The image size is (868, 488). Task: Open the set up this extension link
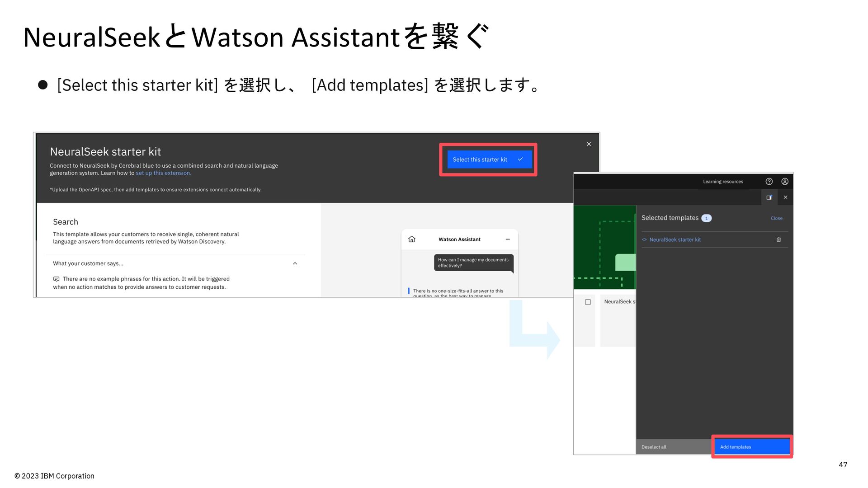click(x=164, y=173)
